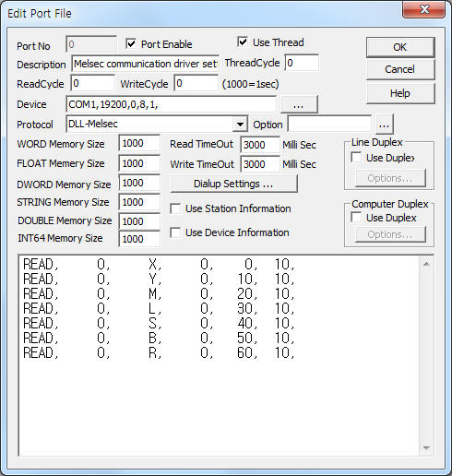Click the DLL-Melsec protocol text

click(93, 124)
